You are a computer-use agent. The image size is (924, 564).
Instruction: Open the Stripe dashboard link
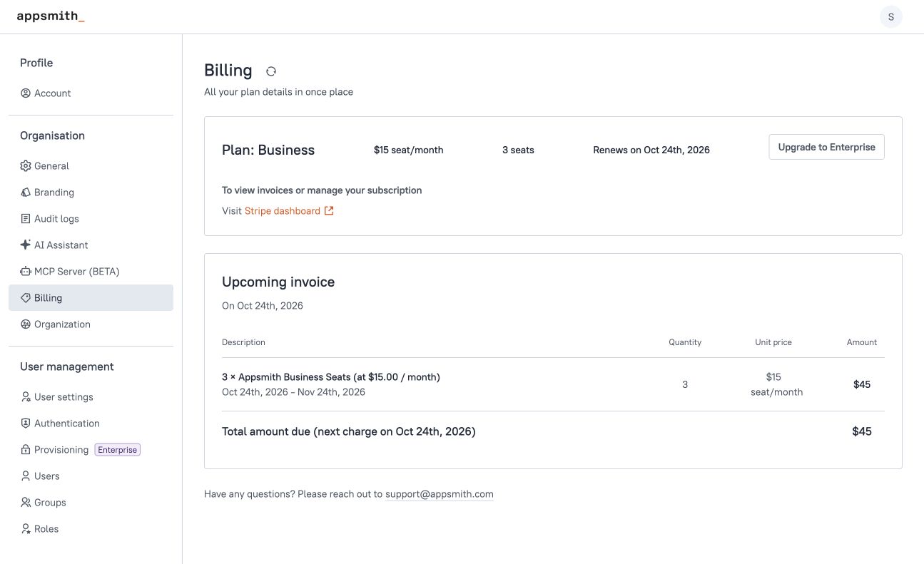282,211
